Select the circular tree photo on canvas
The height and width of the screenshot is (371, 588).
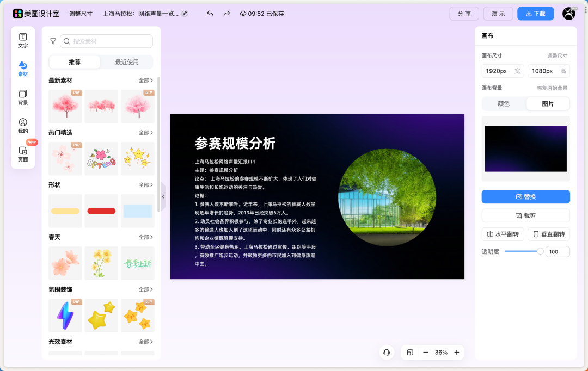click(x=387, y=197)
